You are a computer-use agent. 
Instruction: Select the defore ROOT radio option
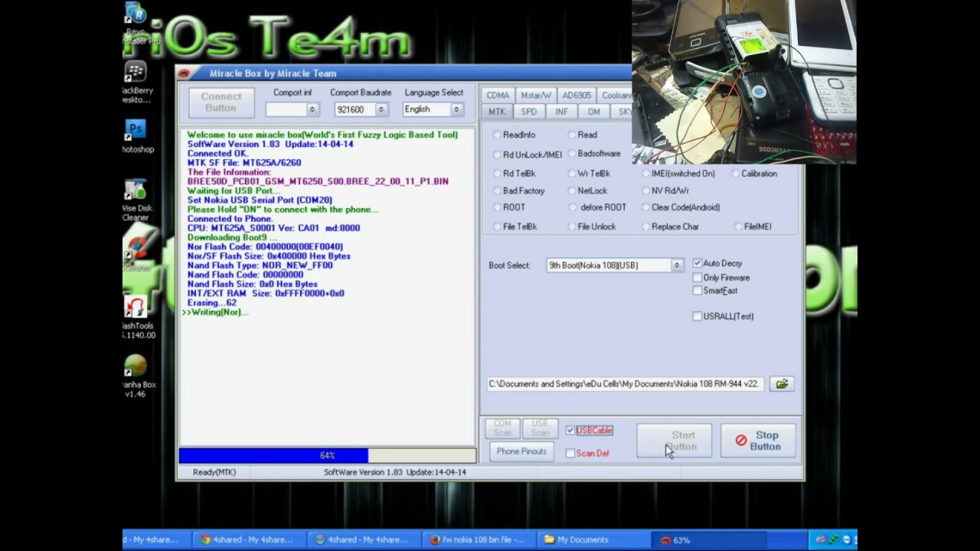point(597,207)
